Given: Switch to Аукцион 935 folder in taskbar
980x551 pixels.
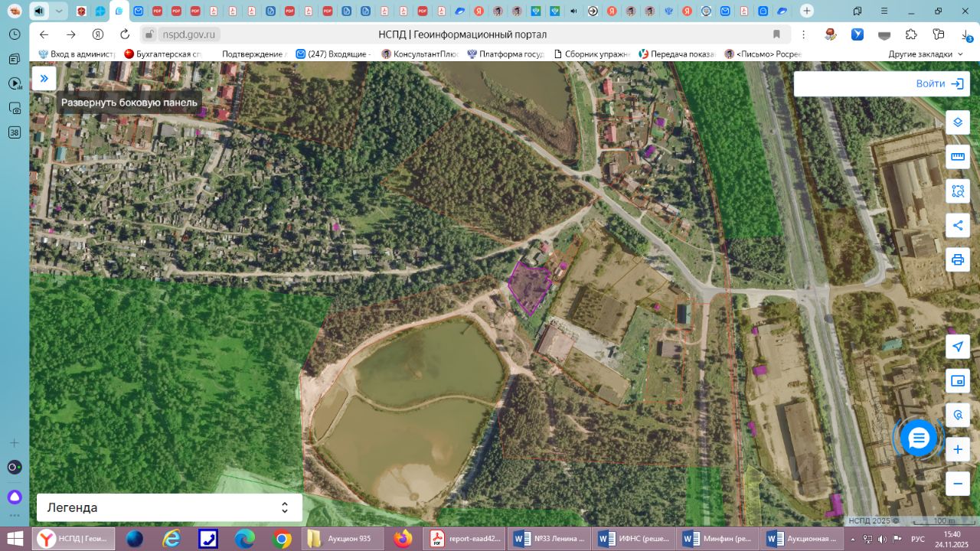Looking at the screenshot, I should pyautogui.click(x=343, y=539).
